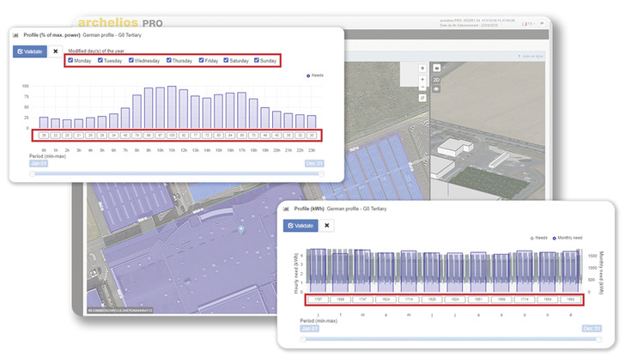The height and width of the screenshot is (364, 625).
Task: Click the 11h hourly value input field
Action: (x=171, y=136)
